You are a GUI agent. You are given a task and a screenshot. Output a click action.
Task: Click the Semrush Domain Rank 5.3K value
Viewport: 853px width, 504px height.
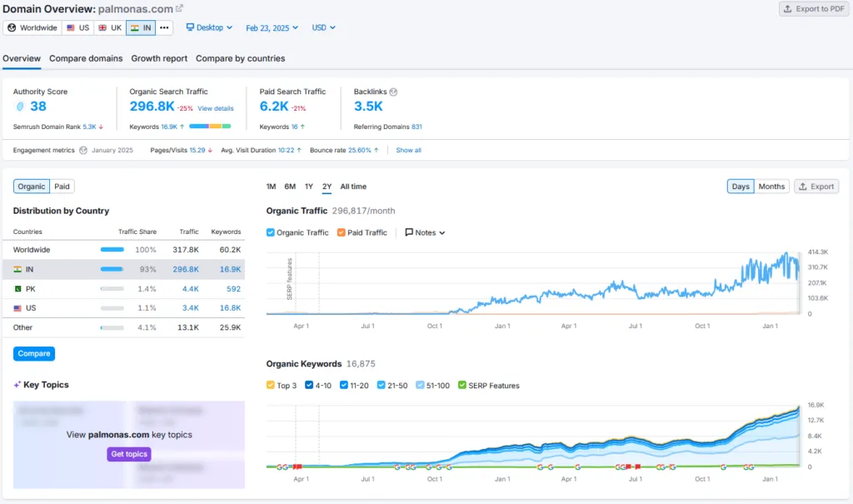point(89,127)
